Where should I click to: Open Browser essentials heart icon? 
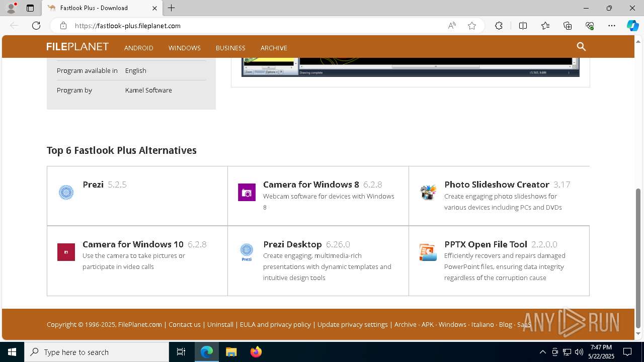[590, 26]
